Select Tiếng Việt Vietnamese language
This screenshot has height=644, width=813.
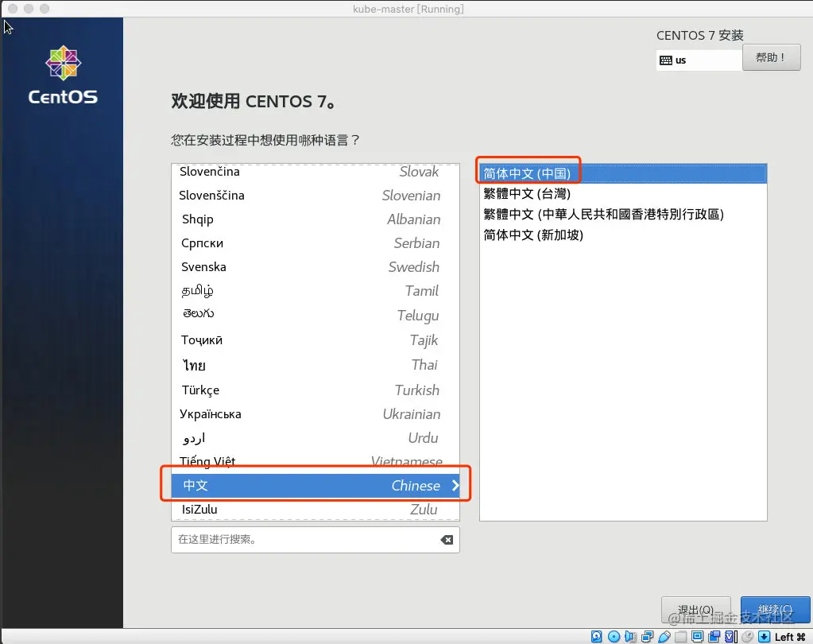tap(316, 461)
